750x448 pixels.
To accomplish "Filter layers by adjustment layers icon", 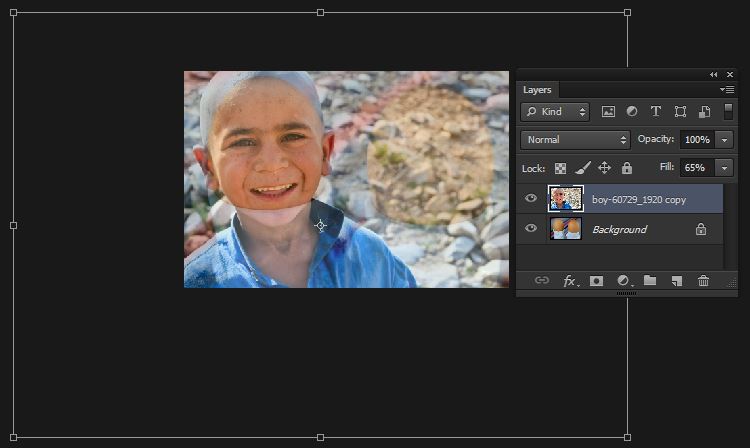I will (x=632, y=111).
